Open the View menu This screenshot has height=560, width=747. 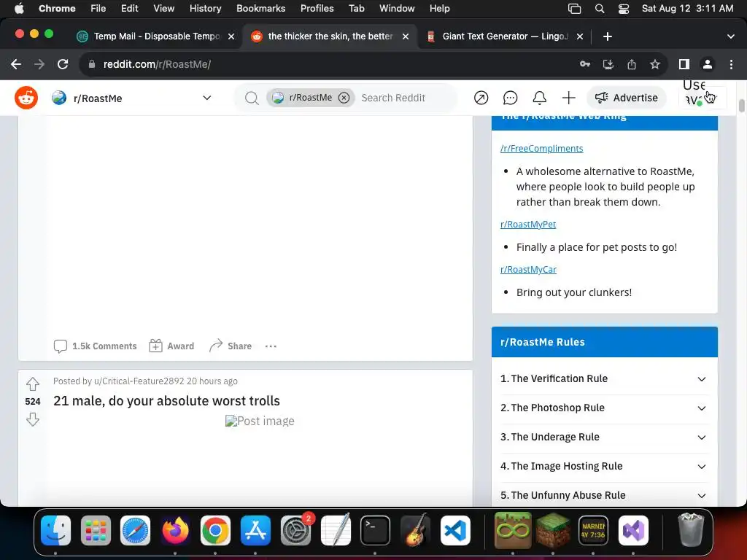coord(164,9)
